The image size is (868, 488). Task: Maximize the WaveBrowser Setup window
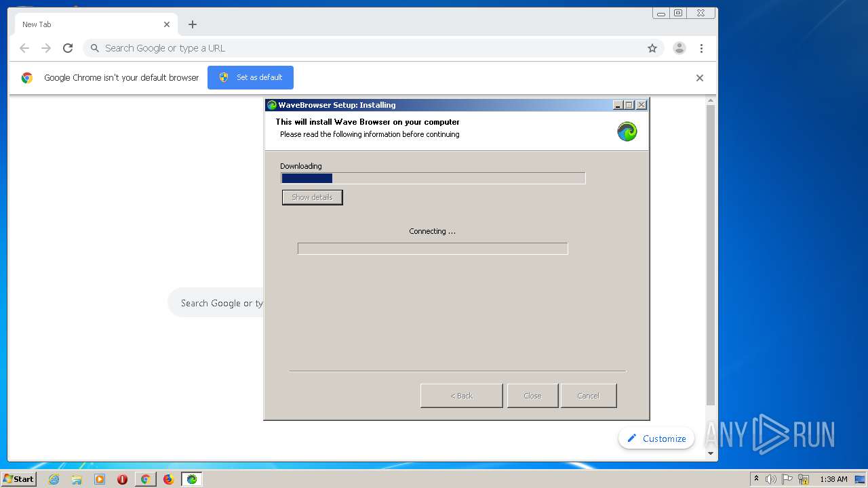pos(629,105)
